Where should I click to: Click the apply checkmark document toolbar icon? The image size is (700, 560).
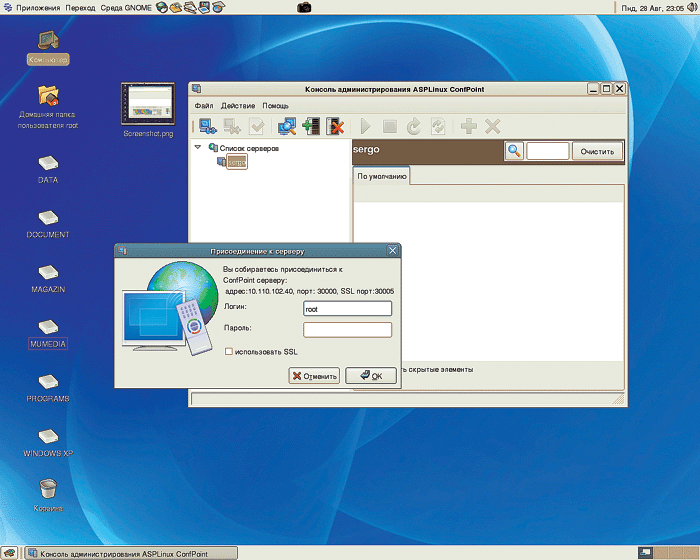[257, 126]
